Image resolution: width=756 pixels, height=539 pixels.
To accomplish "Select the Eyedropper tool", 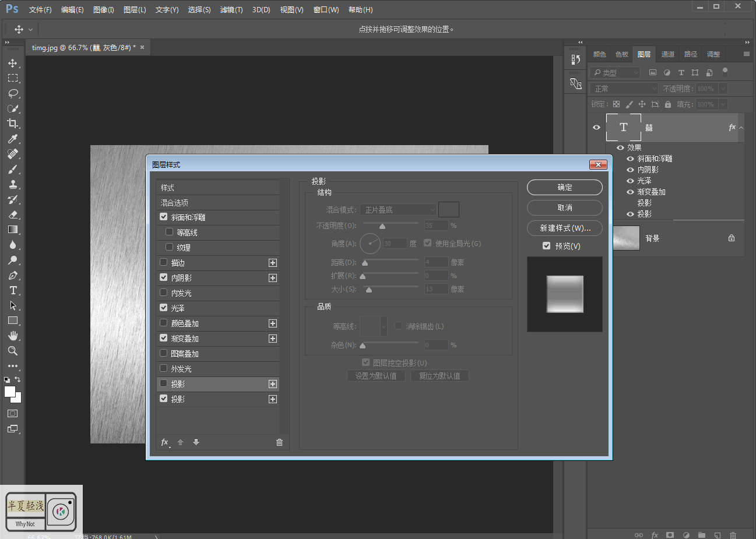I will click(x=13, y=139).
